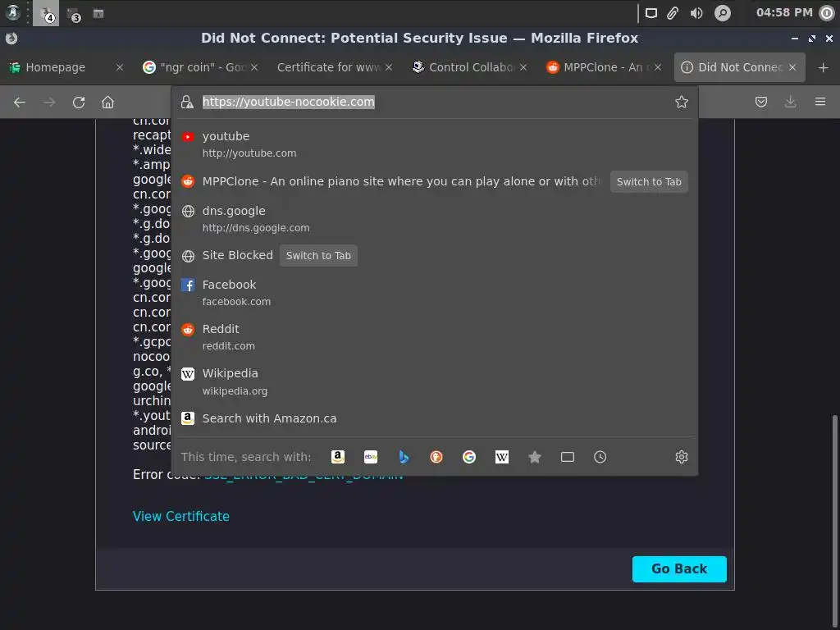Image resolution: width=840 pixels, height=630 pixels.
Task: Search in open Tabs shortcut
Action: [x=568, y=457]
